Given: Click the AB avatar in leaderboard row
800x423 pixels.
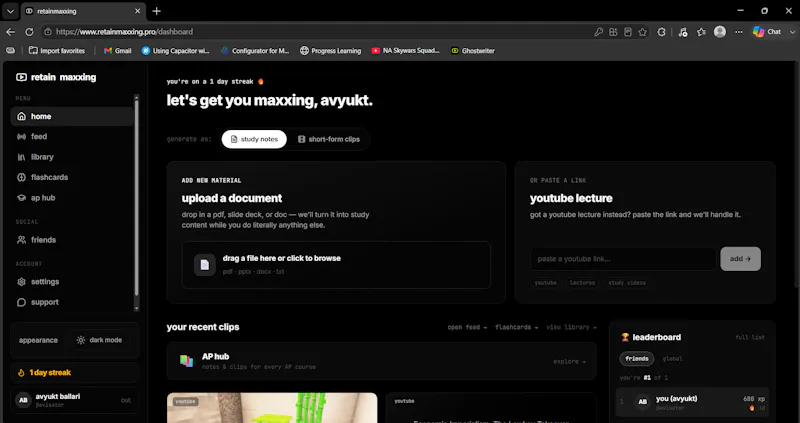Looking at the screenshot, I should (643, 402).
